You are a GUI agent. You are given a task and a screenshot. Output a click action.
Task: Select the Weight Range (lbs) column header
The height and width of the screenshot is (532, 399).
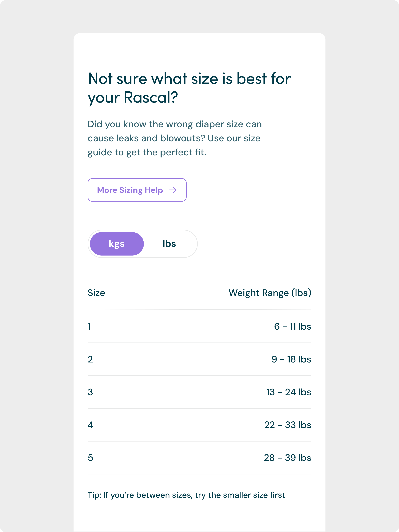270,293
